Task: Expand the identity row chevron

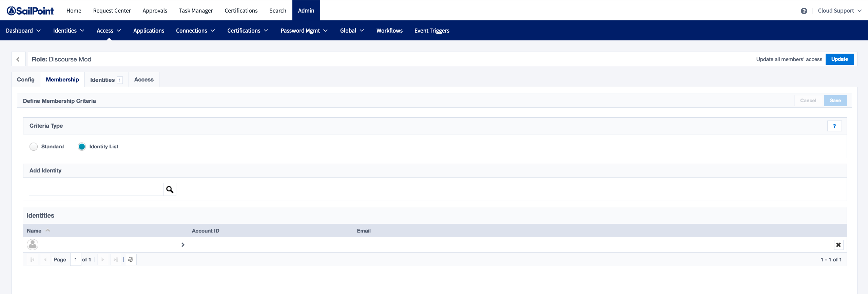Action: click(x=183, y=245)
